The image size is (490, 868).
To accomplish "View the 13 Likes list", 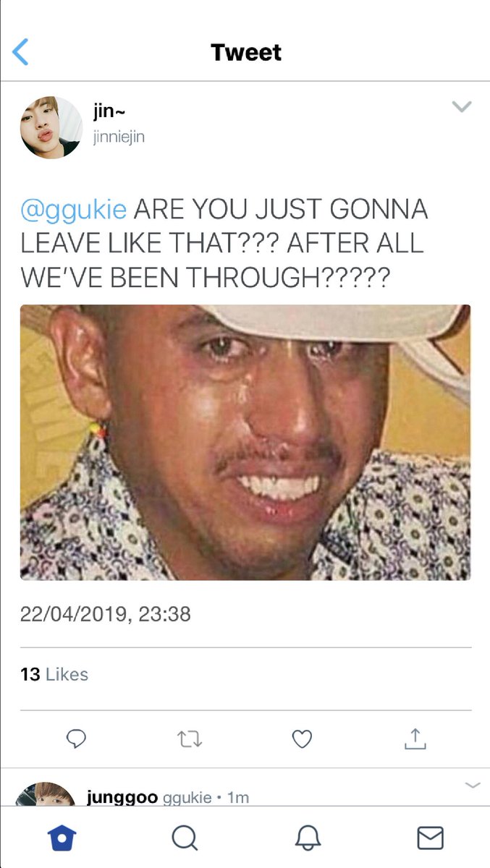I will point(54,674).
